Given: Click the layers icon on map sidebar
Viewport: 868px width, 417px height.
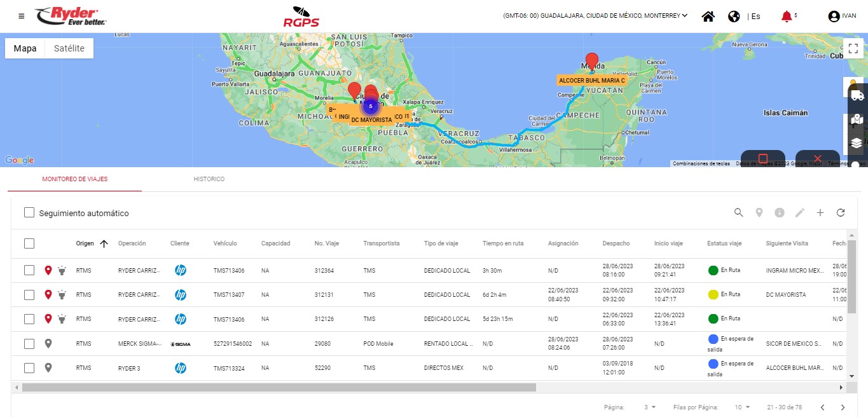Looking at the screenshot, I should [x=857, y=142].
